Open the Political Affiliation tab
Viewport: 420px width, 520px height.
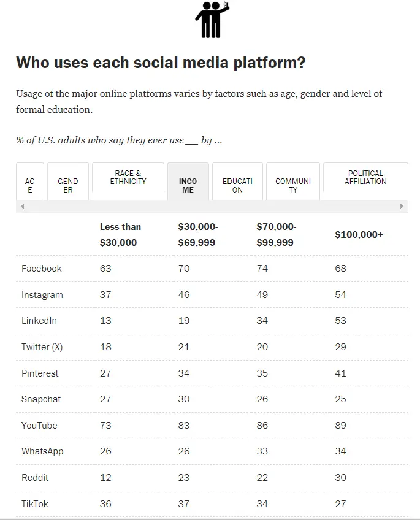tap(365, 178)
